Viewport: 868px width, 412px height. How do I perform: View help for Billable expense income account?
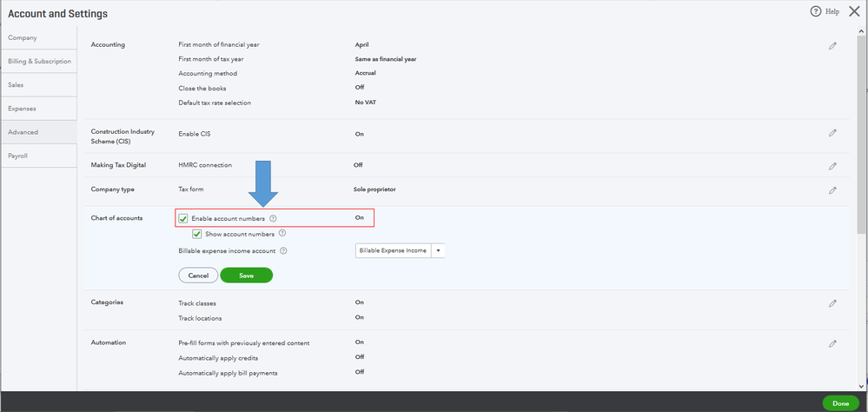point(284,251)
